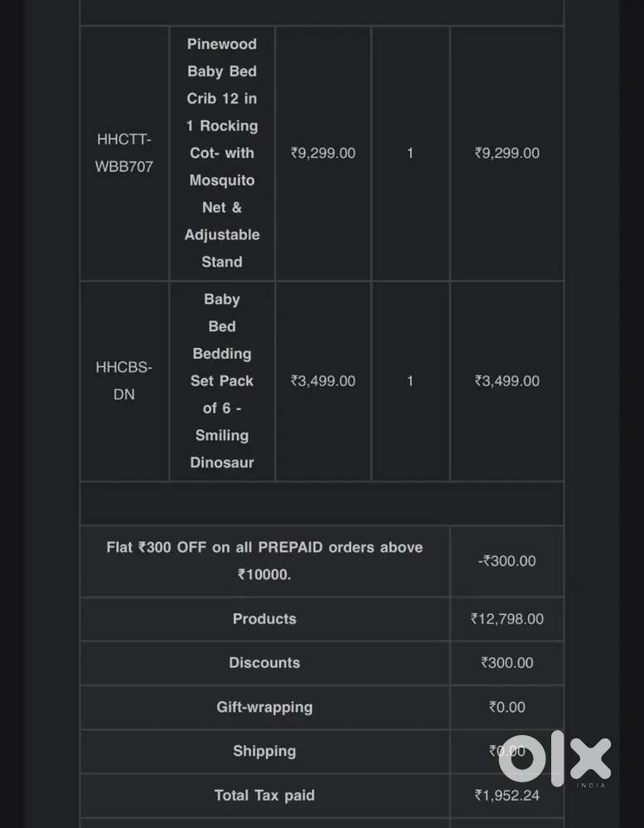Select the ₹3,499.00 unit price cell

pyautogui.click(x=323, y=381)
